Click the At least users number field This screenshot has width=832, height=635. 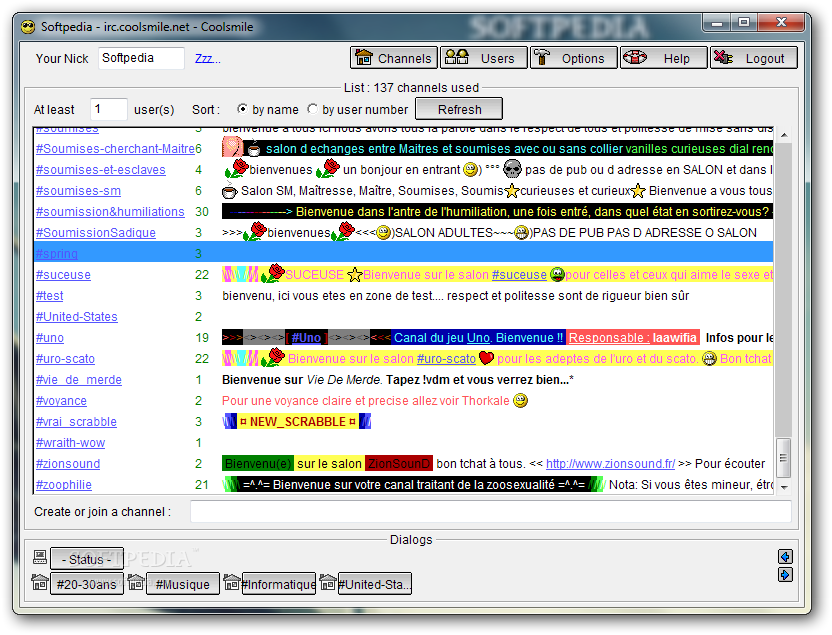point(109,109)
